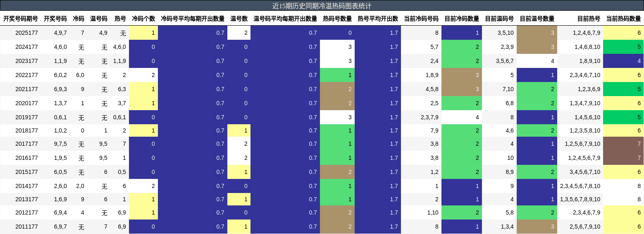This screenshot has height=234, width=644.
Task: Select the 温号码平均每期开出数量 header
Action: click(x=285, y=19)
